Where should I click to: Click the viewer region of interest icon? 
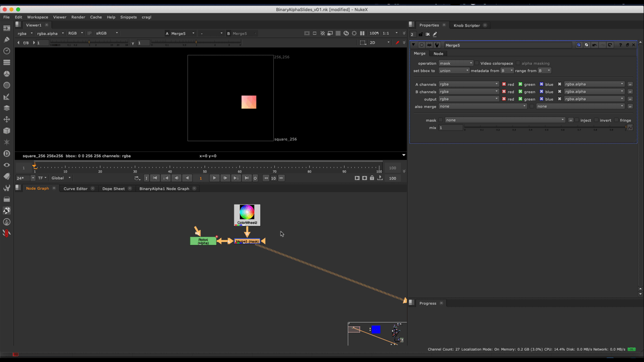(363, 43)
